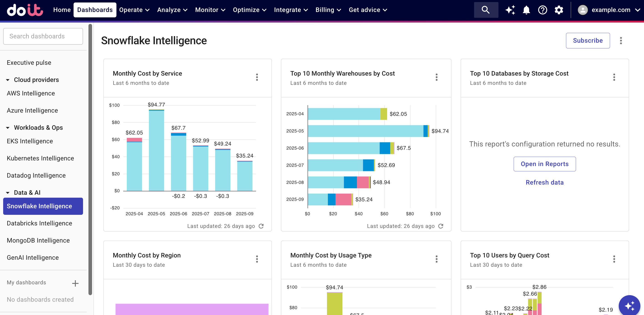This screenshot has width=644, height=315.
Task: Open the floating AI assistant button
Action: pos(629,305)
